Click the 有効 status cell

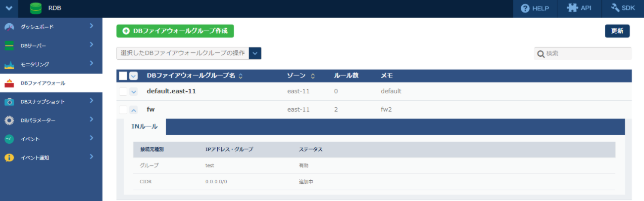303,165
